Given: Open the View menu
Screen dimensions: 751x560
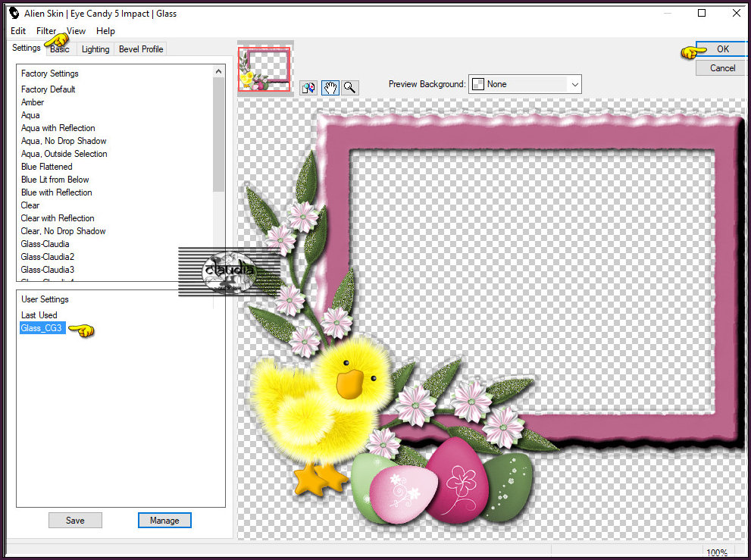Looking at the screenshot, I should pyautogui.click(x=76, y=31).
